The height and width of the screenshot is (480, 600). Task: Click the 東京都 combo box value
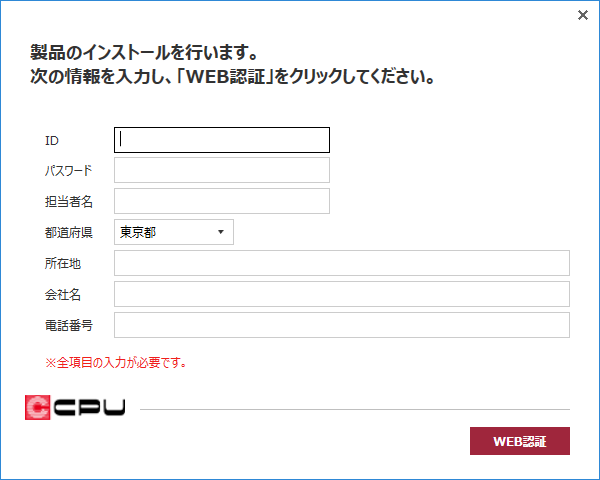(x=138, y=232)
